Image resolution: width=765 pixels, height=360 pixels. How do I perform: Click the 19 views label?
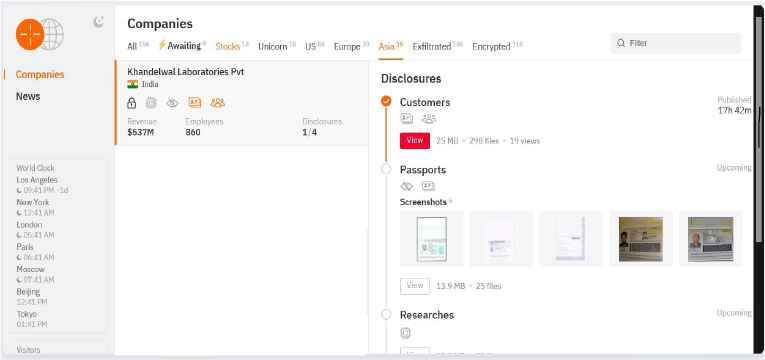(x=525, y=141)
